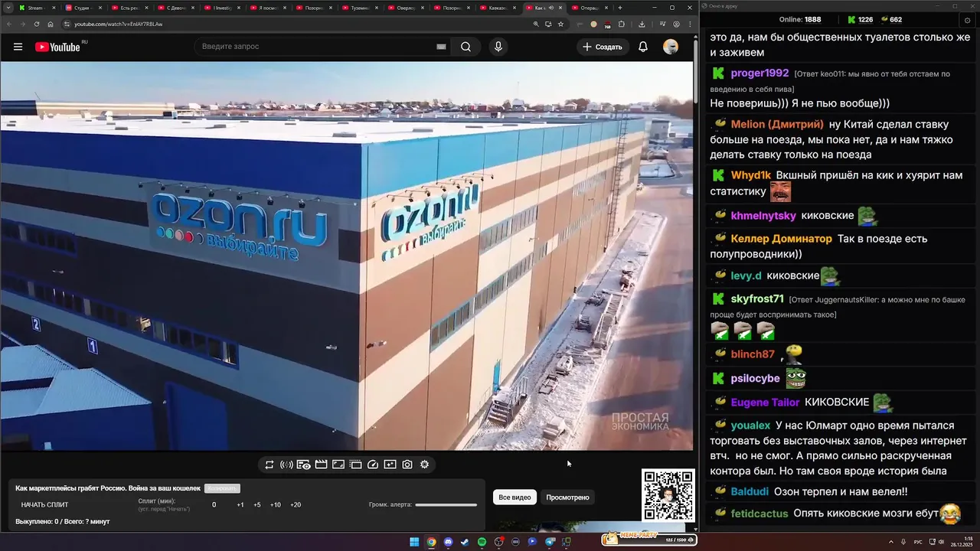This screenshot has height=551, width=980.
Task: Open browser downloads icon
Action: [641, 24]
